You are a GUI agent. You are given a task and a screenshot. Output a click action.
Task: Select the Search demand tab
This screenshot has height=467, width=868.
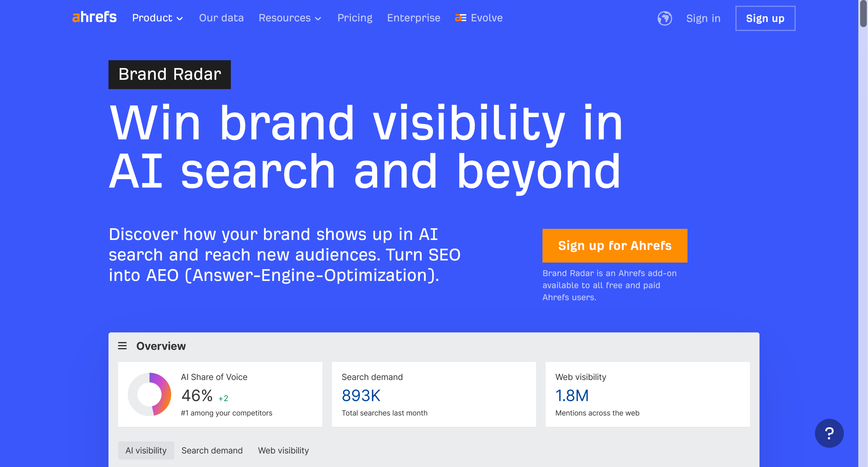[212, 450]
